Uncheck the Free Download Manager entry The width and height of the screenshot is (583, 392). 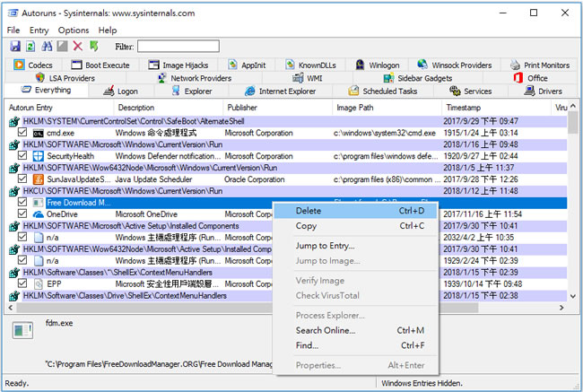click(22, 202)
